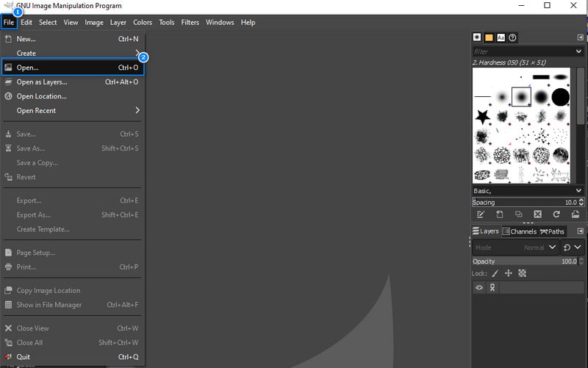Open the Brushes dock tab
The image size is (588, 368).
(x=476, y=37)
